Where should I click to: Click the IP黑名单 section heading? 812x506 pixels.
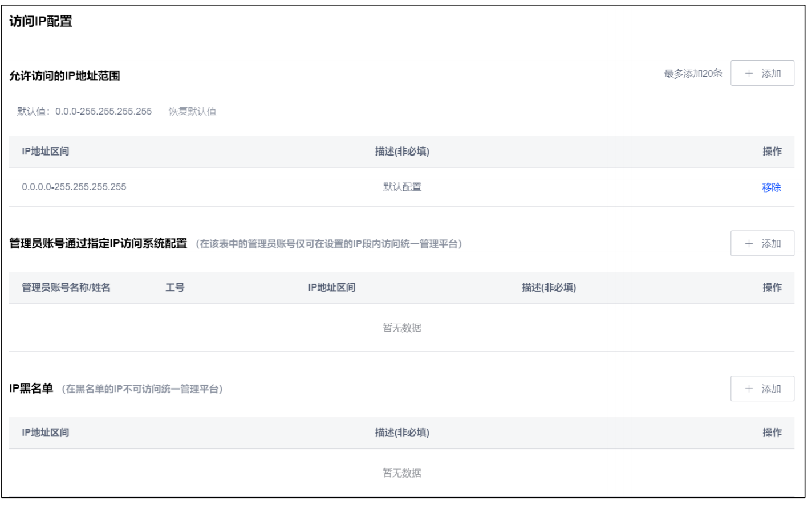(x=31, y=389)
